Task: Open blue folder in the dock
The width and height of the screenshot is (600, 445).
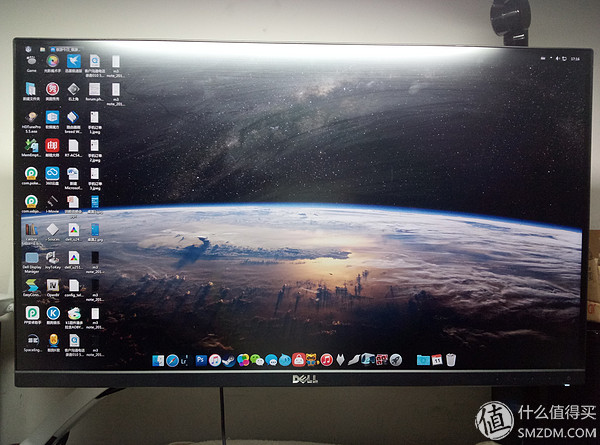Action: (423, 360)
